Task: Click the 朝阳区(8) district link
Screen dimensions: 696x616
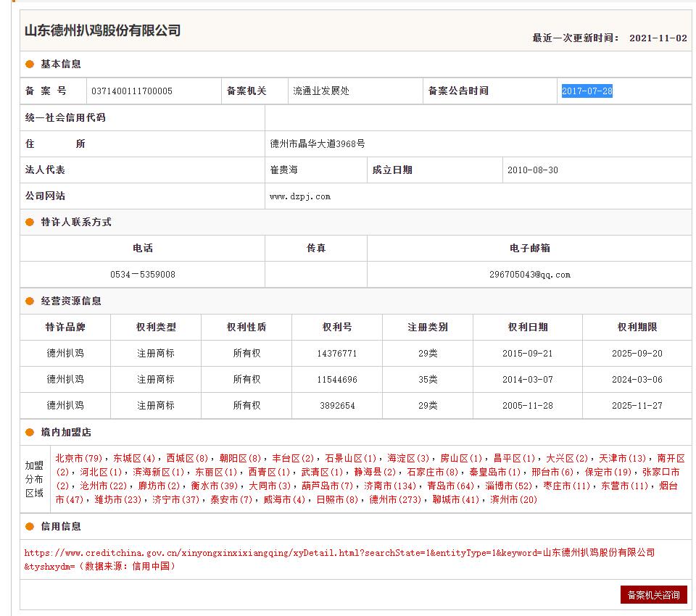Action: [x=240, y=459]
